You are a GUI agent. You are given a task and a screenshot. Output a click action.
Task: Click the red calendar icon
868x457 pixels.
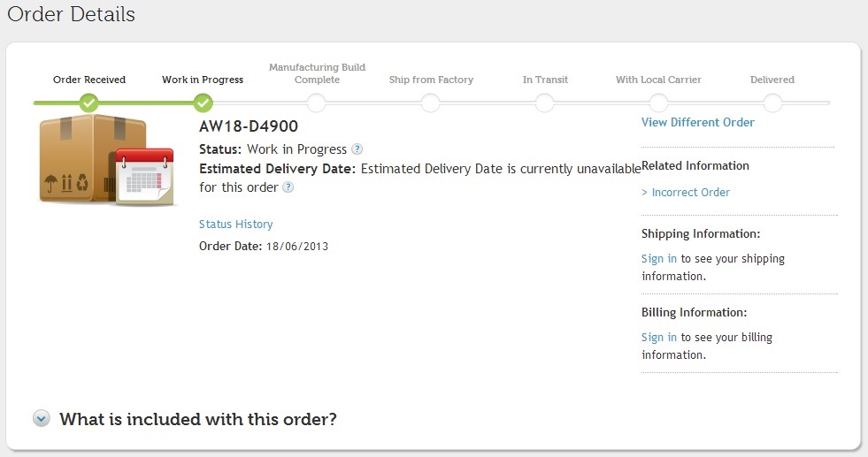point(144,178)
